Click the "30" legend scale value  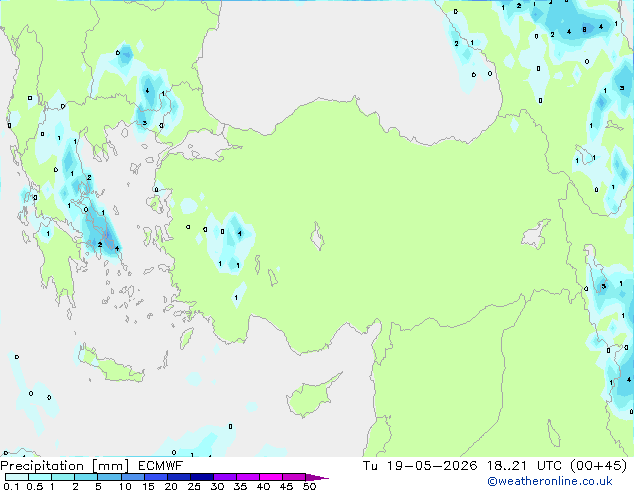click(217, 486)
